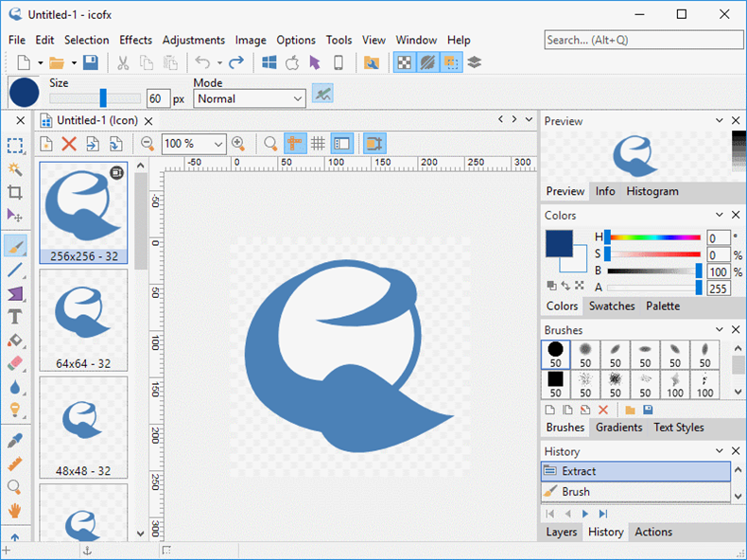Select the line drawing tool

pos(15,271)
